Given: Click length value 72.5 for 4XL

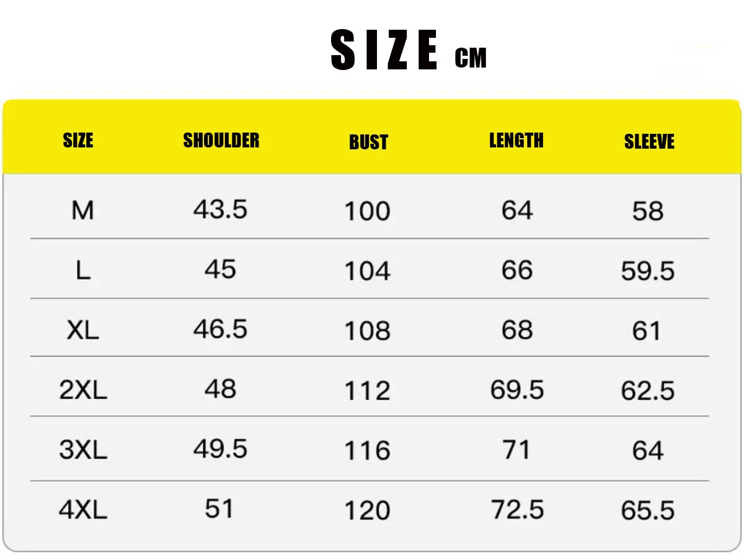Looking at the screenshot, I should click(x=517, y=509).
